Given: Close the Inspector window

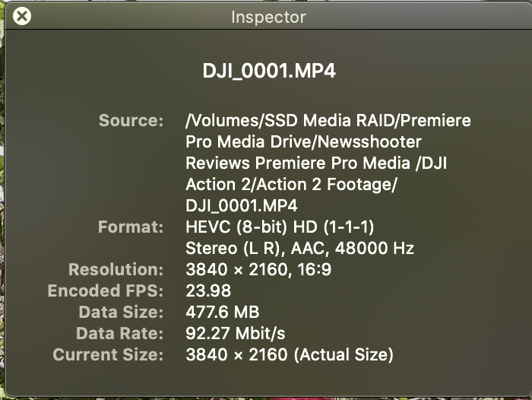Looking at the screenshot, I should pos(23,16).
